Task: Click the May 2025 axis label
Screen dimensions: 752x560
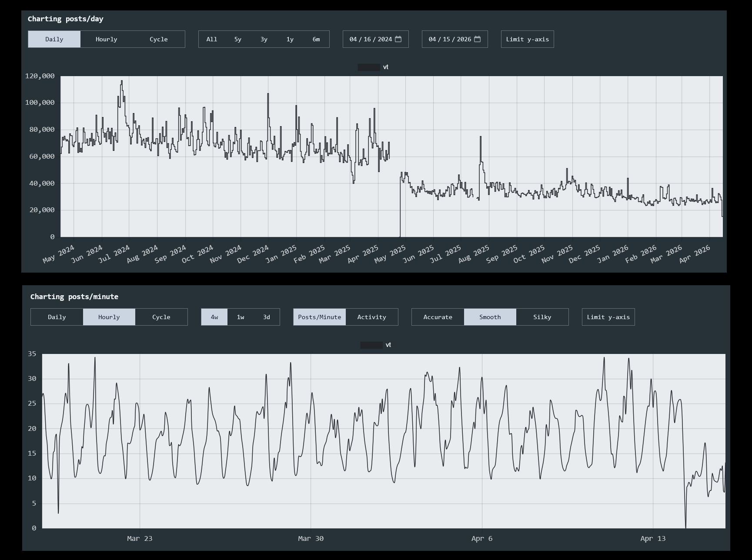Action: tap(391, 254)
